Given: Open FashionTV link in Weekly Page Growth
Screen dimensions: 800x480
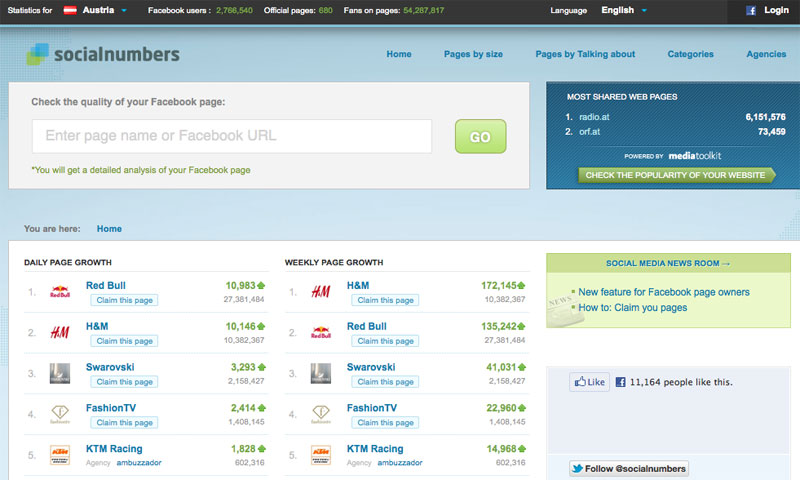Looking at the screenshot, I should coord(372,408).
